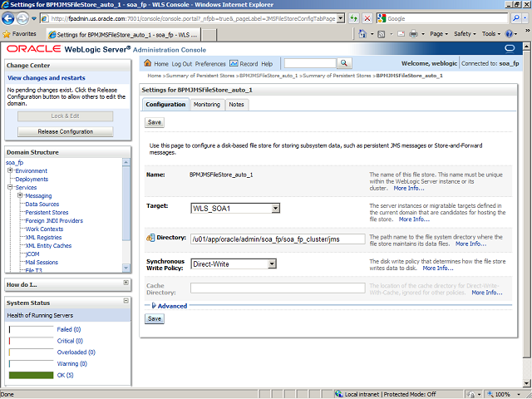Expand the Environment tree node
This screenshot has height=399, width=532.
point(10,171)
